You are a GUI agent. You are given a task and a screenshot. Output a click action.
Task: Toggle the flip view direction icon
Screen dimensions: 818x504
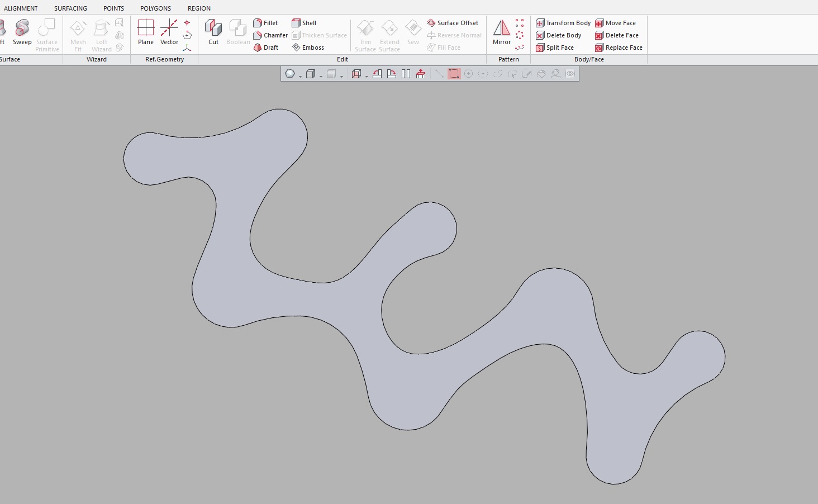click(406, 74)
